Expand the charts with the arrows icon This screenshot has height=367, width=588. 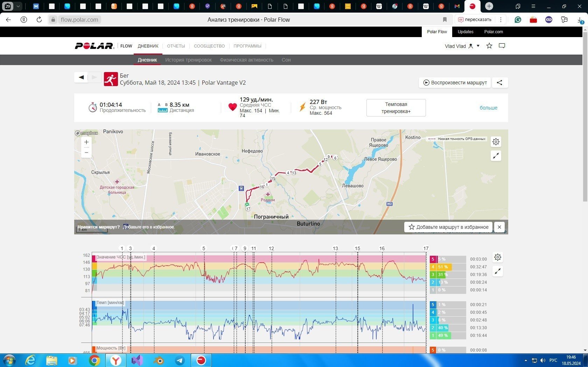[498, 271]
